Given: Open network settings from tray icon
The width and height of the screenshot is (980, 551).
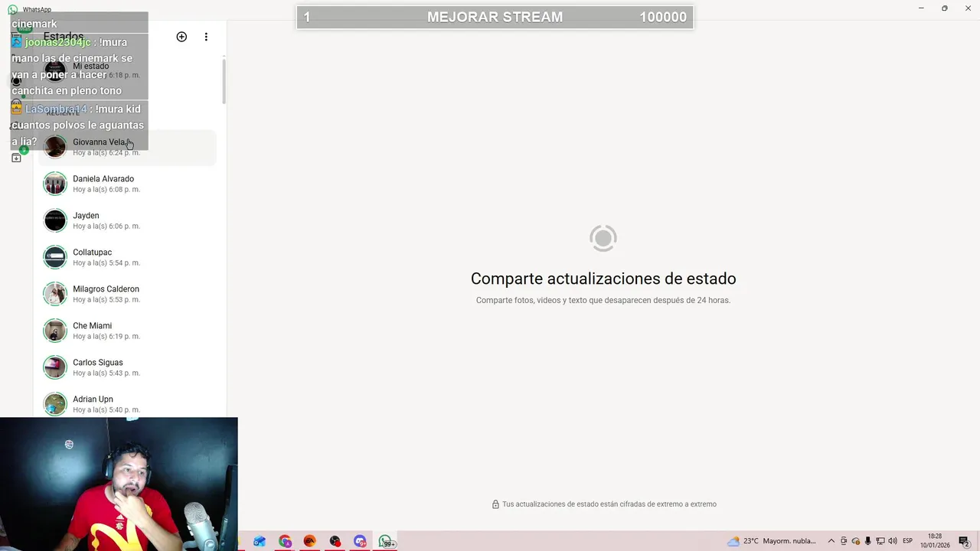Looking at the screenshot, I should click(880, 541).
